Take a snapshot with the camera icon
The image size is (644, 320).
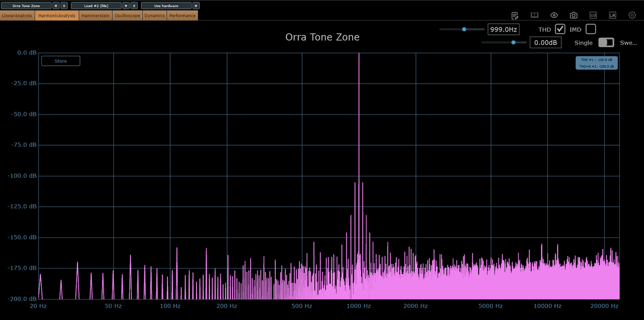pyautogui.click(x=573, y=16)
